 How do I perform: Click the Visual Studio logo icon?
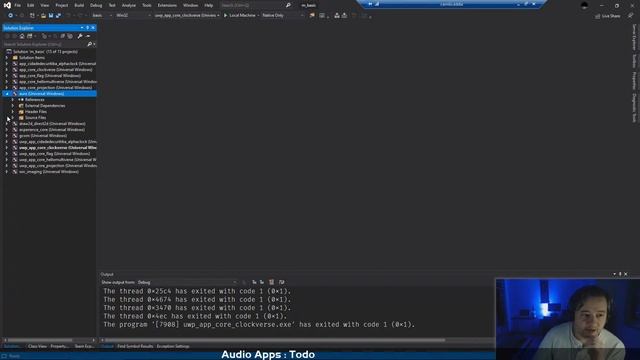(x=7, y=5)
